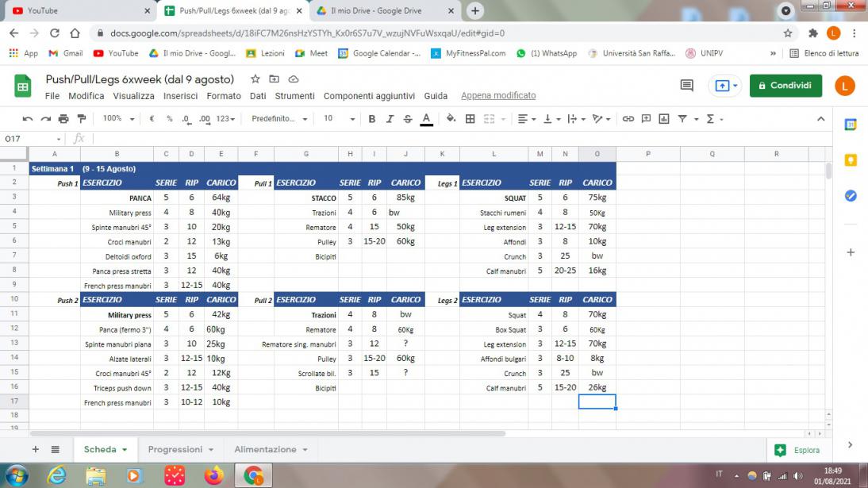Viewport: 868px width, 488px height.
Task: Click the Insert link icon
Action: point(628,118)
